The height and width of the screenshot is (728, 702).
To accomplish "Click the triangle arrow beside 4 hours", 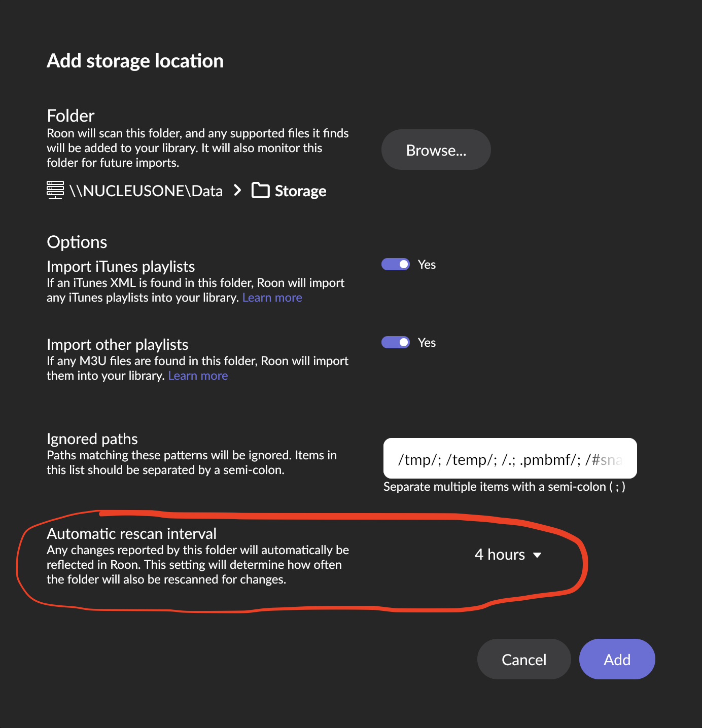I will 537,555.
